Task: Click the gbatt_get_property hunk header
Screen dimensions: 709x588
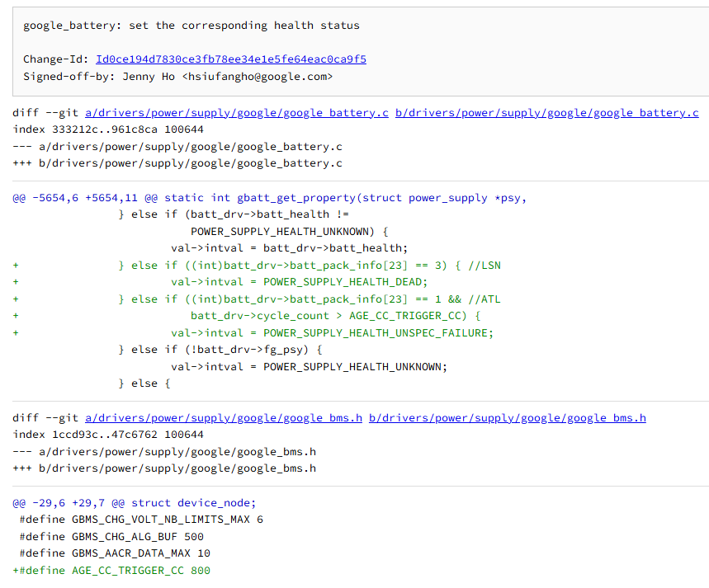Action: pos(269,198)
